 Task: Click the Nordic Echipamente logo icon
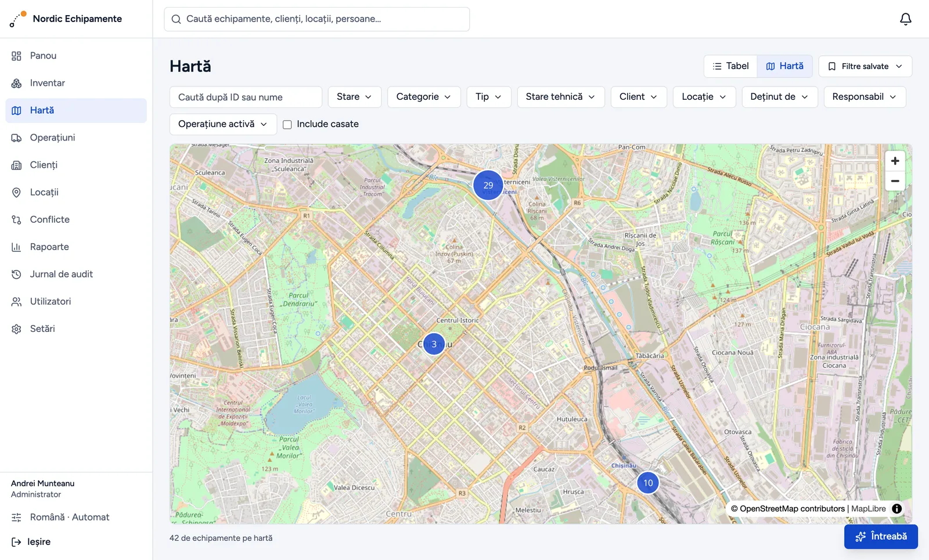[x=18, y=19]
